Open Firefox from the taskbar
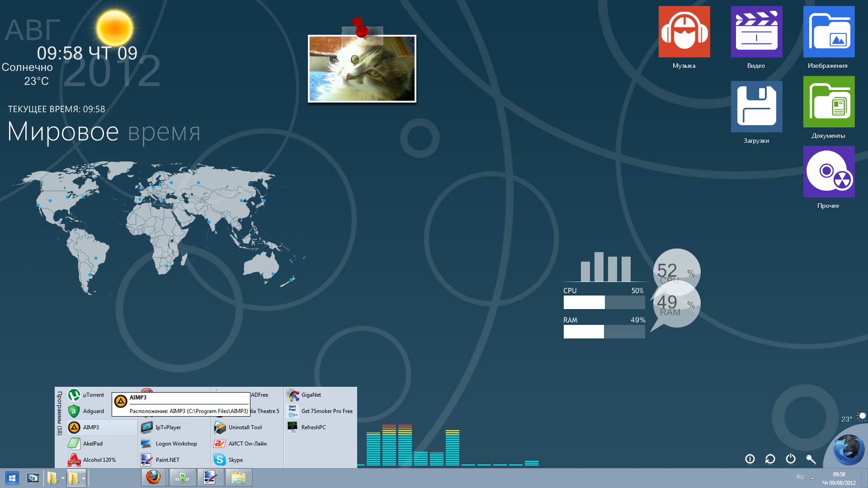 tap(153, 477)
